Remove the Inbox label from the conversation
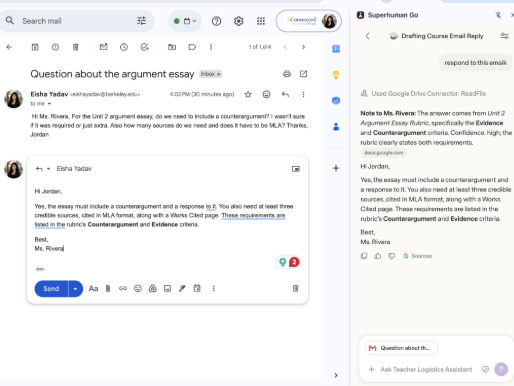 219,74
